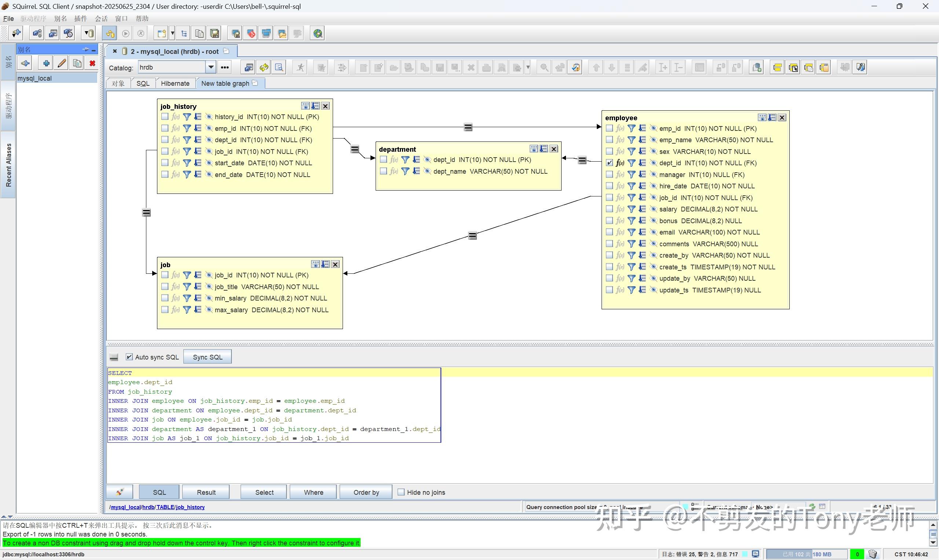Uncheck dept_id column in the employee table
The image size is (939, 560).
[x=609, y=163]
